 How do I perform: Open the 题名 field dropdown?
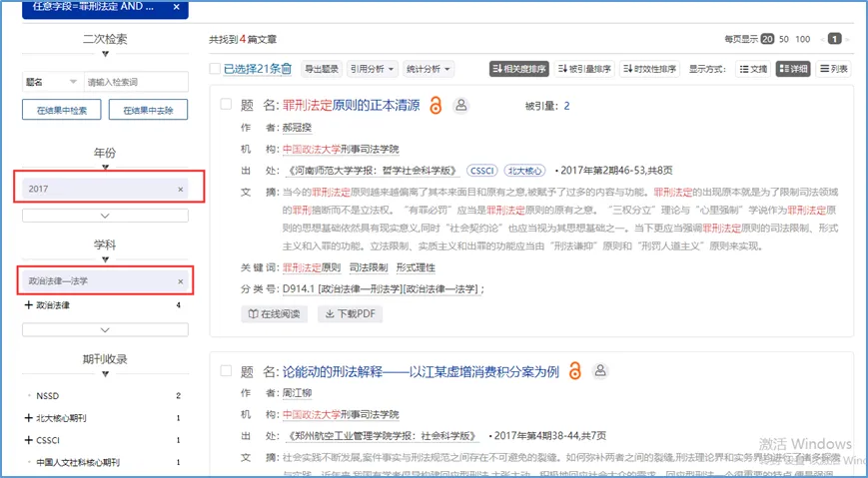click(x=52, y=82)
